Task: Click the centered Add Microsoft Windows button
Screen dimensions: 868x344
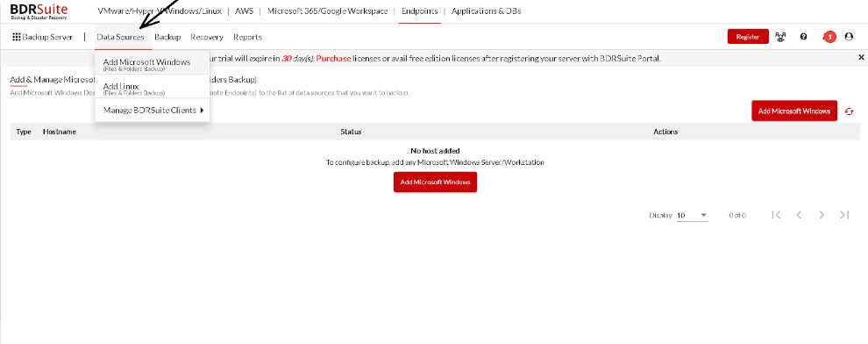Action: coord(435,183)
